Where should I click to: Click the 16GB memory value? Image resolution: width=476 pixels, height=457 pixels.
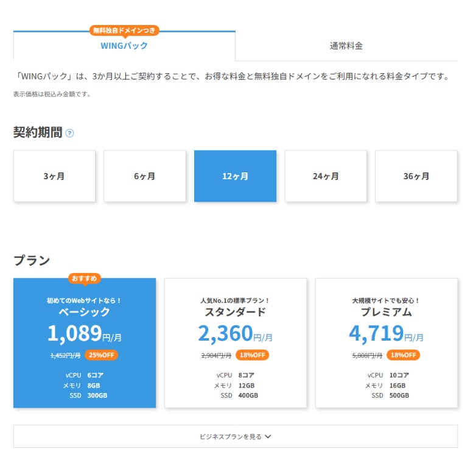coord(397,385)
